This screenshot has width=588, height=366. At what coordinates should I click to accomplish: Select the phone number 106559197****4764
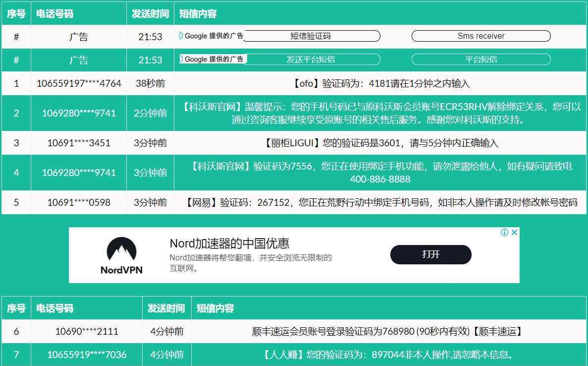point(79,83)
